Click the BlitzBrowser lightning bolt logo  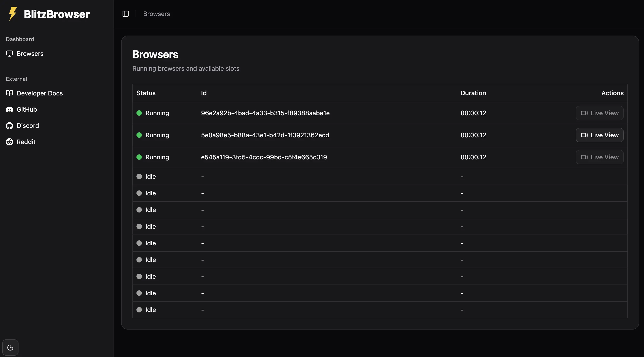point(12,14)
